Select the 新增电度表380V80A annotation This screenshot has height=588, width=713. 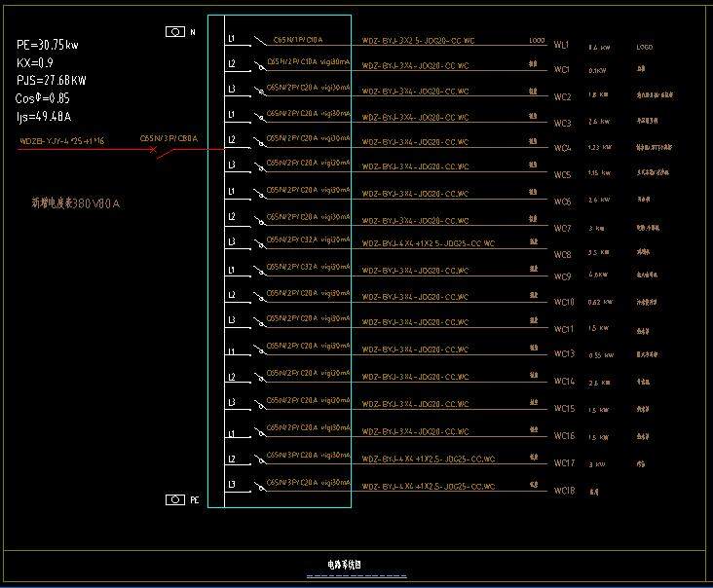(76, 203)
